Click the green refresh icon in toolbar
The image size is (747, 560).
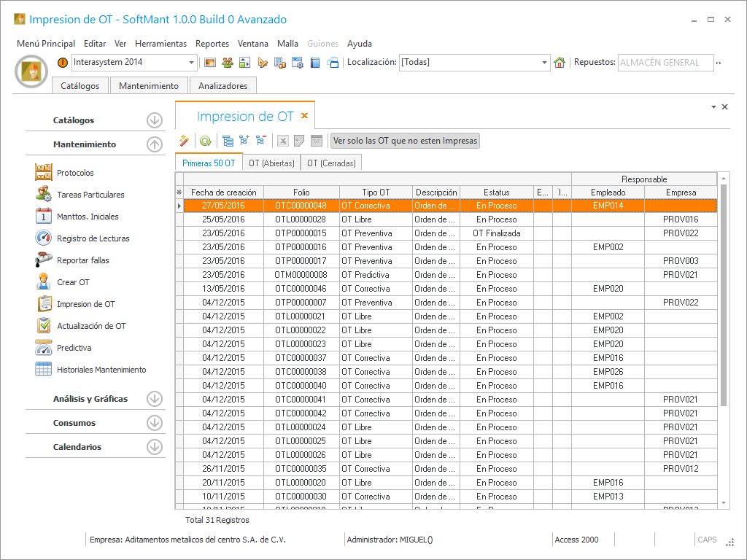pos(206,141)
